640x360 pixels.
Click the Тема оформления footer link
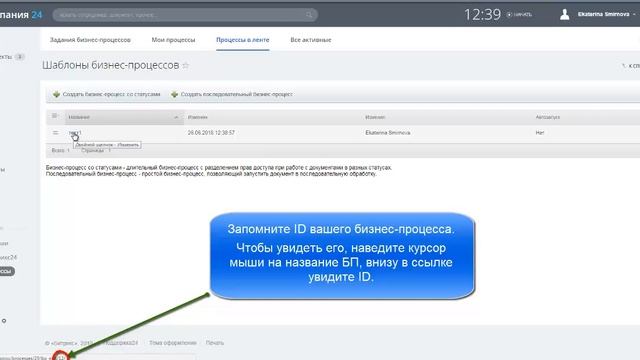(173, 343)
